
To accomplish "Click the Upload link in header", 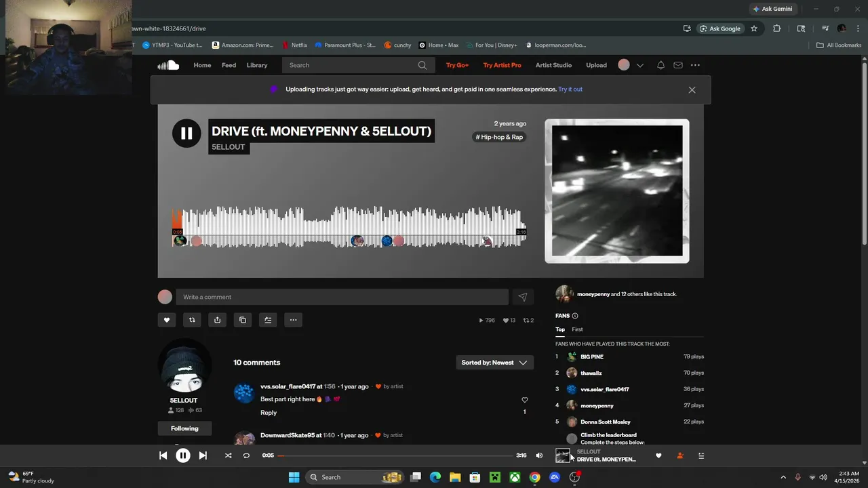I will click(x=596, y=65).
